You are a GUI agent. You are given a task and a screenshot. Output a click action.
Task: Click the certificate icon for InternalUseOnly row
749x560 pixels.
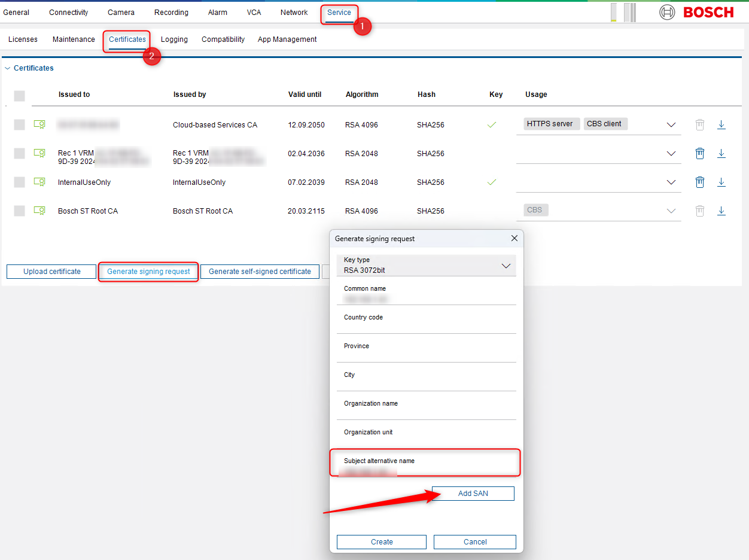pos(39,182)
